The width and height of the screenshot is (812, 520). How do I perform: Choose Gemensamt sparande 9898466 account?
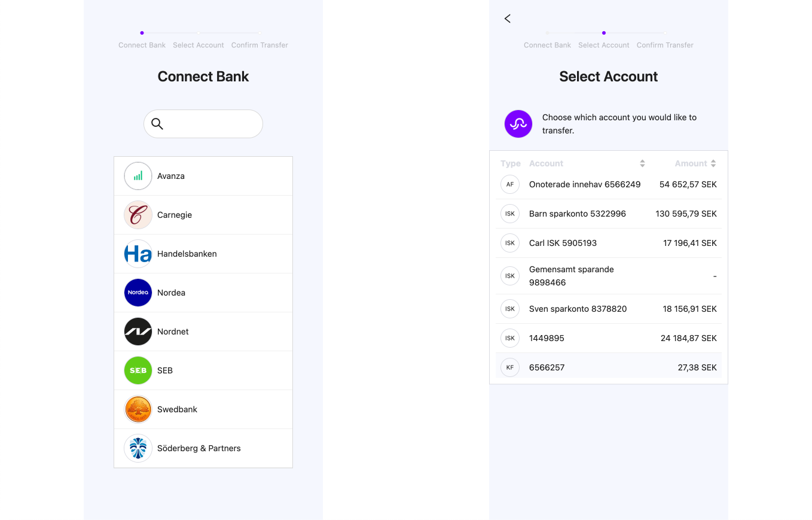tap(571, 276)
